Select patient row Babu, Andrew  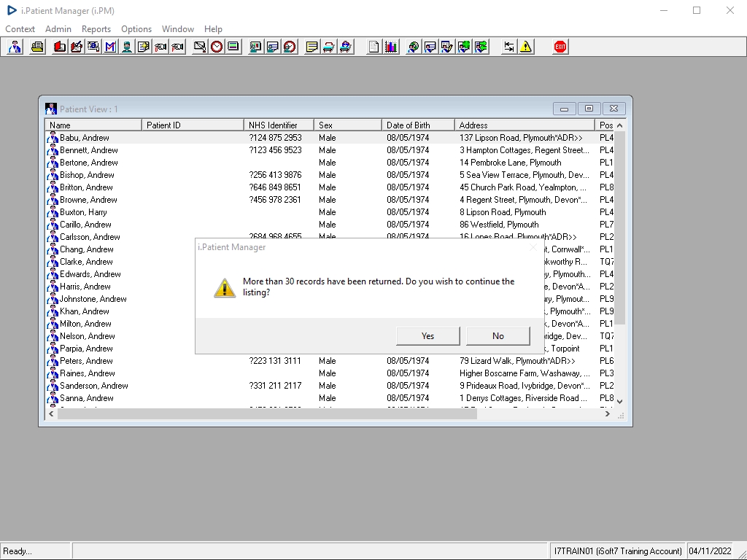point(330,138)
